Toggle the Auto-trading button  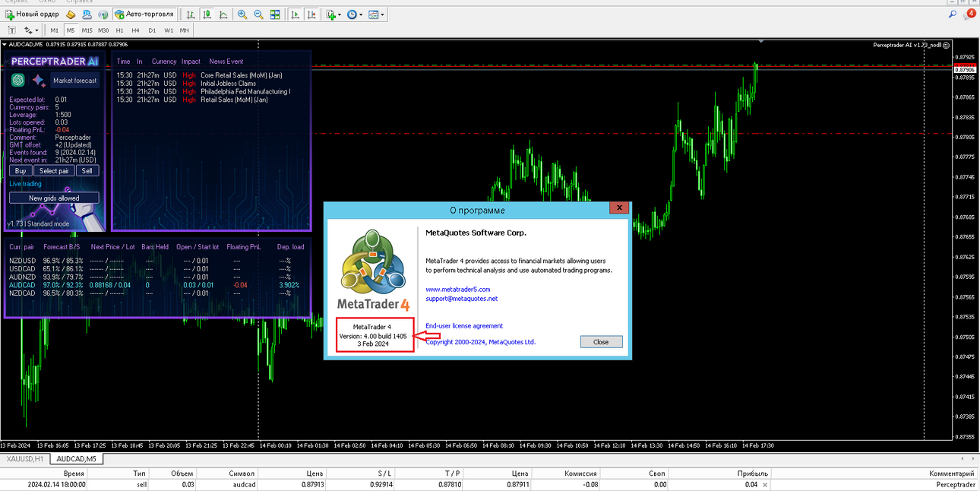144,14
